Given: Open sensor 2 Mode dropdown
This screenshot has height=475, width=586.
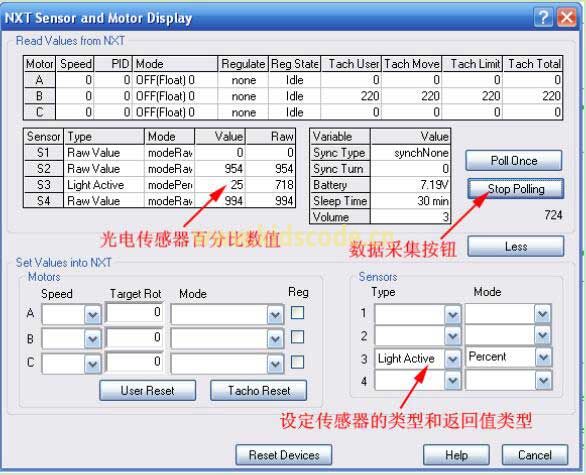Looking at the screenshot, I should [543, 336].
